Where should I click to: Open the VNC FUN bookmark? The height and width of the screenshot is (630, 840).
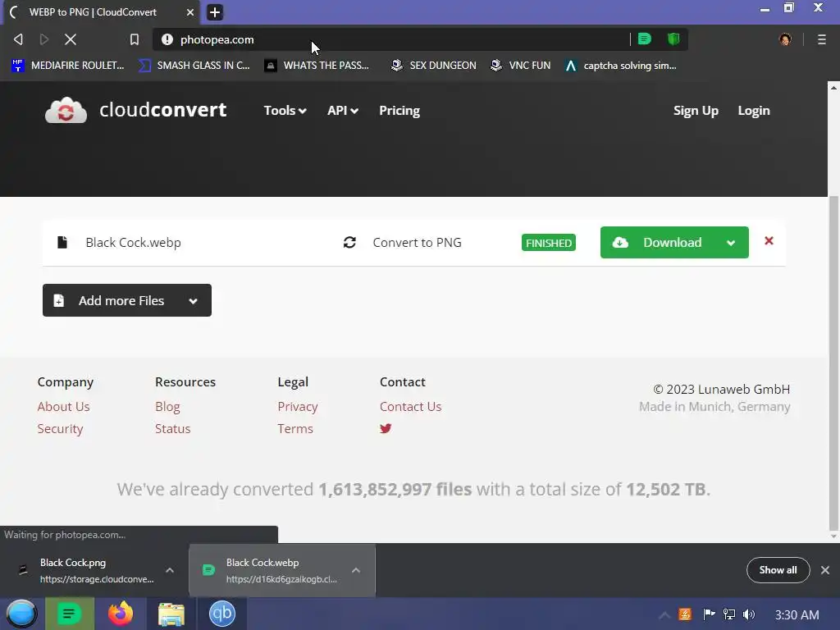(521, 66)
